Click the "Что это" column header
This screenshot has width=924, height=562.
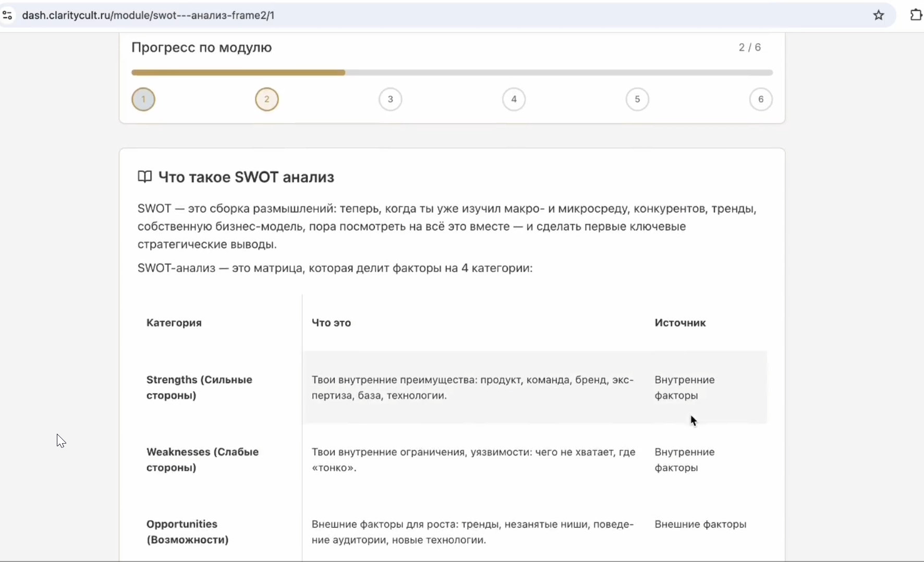pyautogui.click(x=331, y=323)
